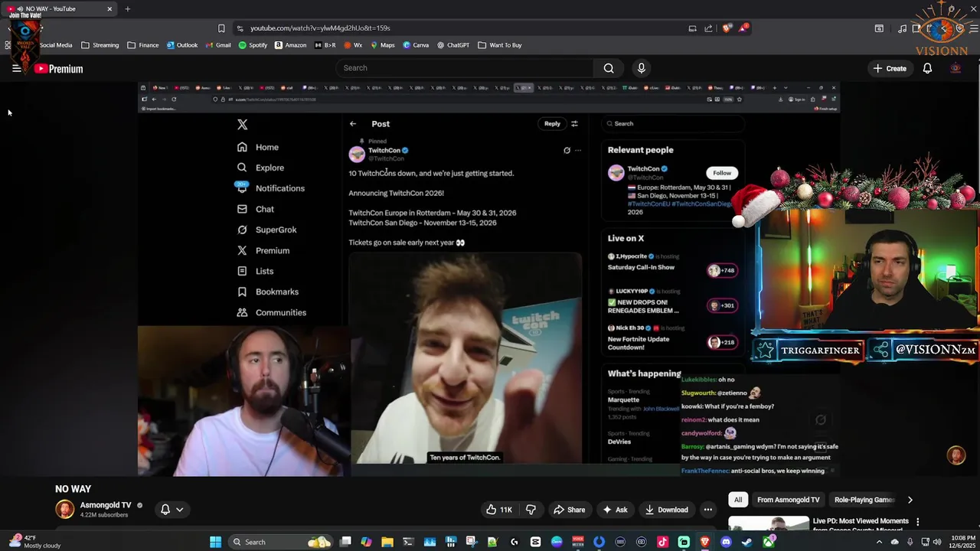Screen dimensions: 980x551
Task: Open Asmongold TV channel avatar
Action: 65,509
